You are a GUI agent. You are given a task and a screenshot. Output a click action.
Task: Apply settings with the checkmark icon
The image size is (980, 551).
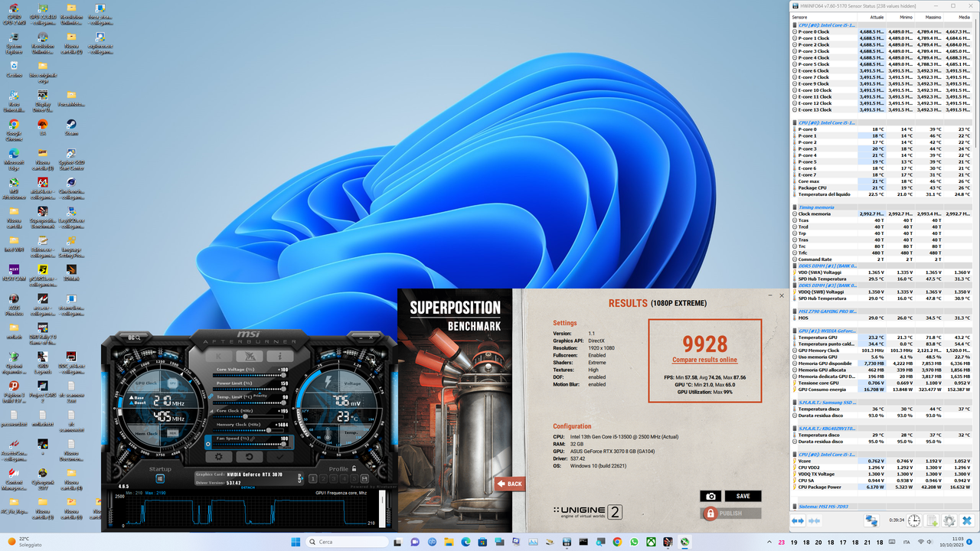coord(279,457)
